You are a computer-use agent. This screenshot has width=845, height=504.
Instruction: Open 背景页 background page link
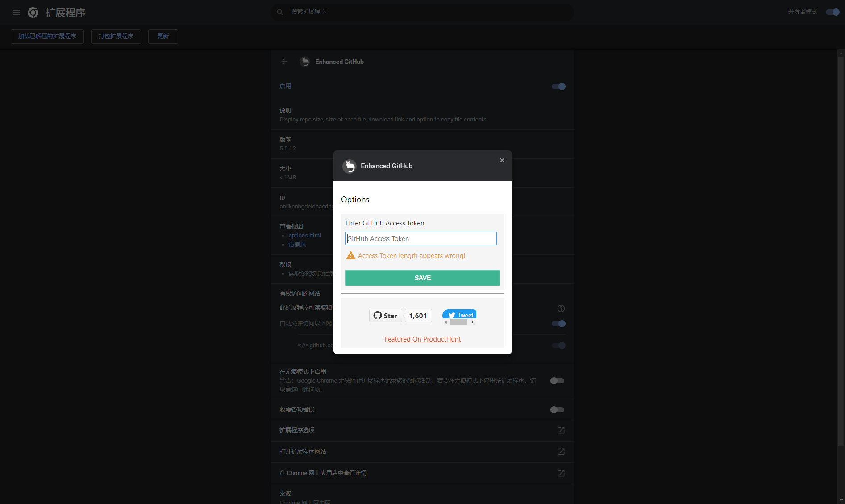coord(297,244)
